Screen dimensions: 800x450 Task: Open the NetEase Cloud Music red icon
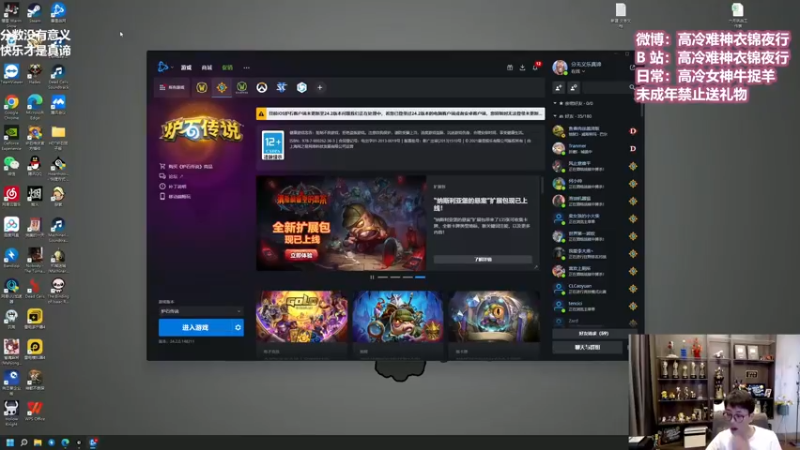coord(11,196)
